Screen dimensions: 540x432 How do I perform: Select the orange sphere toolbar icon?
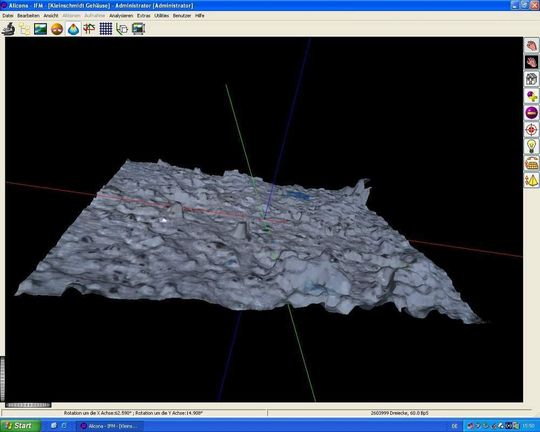(x=57, y=29)
